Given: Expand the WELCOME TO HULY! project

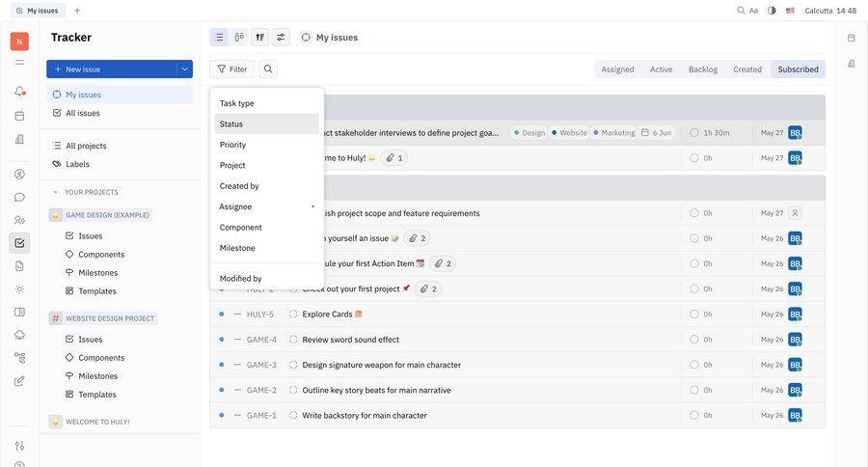Looking at the screenshot, I should [91, 422].
